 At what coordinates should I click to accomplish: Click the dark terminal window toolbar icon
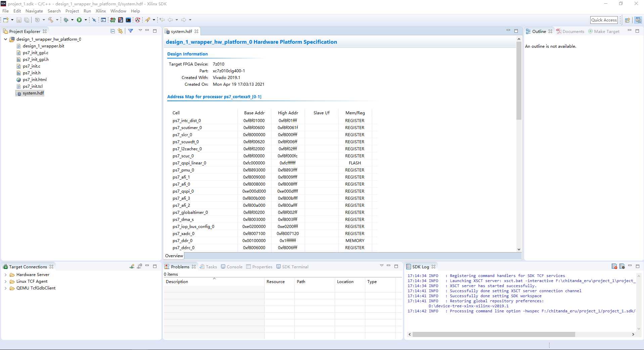(128, 20)
